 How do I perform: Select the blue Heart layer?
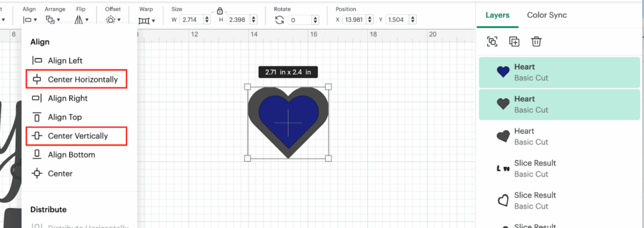(x=559, y=72)
